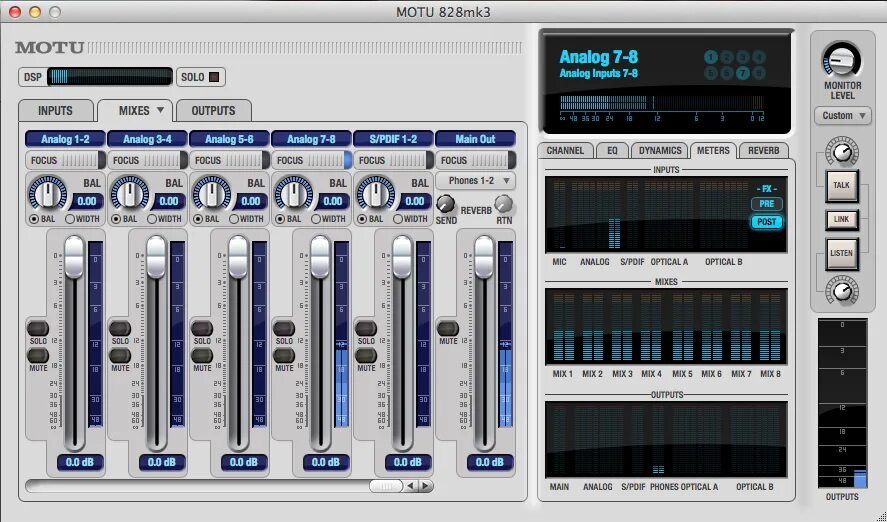Viewport: 887px width, 522px height.
Task: Clear solo with the SOLO indicator
Action: (214, 77)
